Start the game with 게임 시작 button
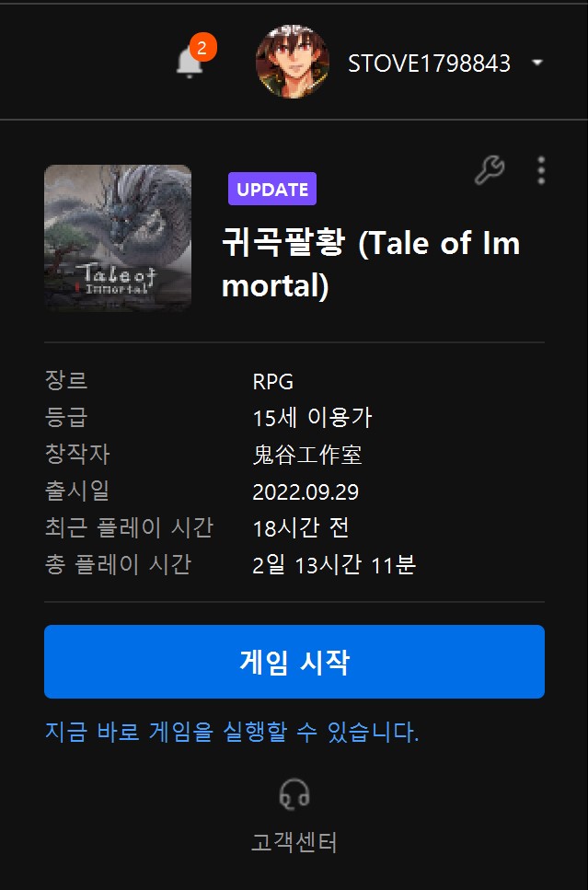 click(294, 662)
